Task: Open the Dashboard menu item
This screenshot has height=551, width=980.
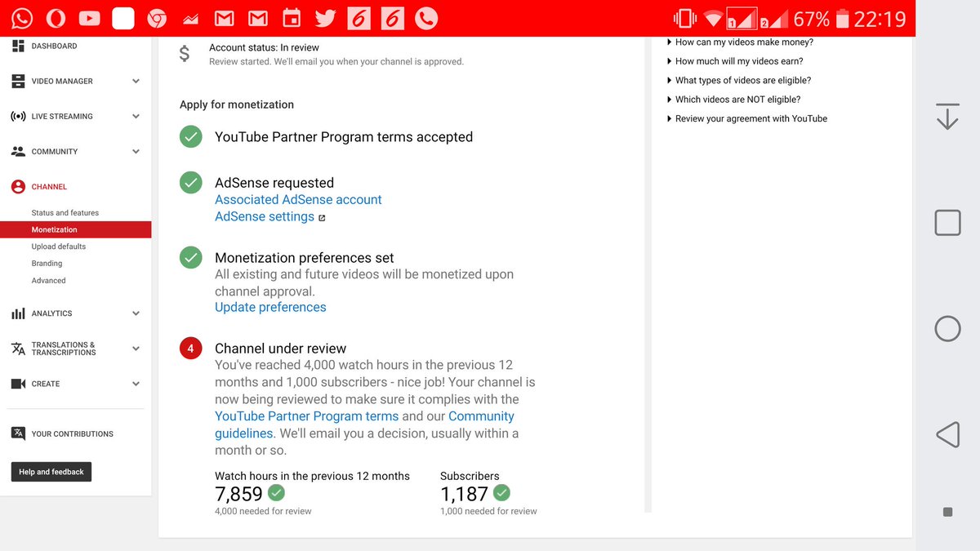Action: [55, 47]
